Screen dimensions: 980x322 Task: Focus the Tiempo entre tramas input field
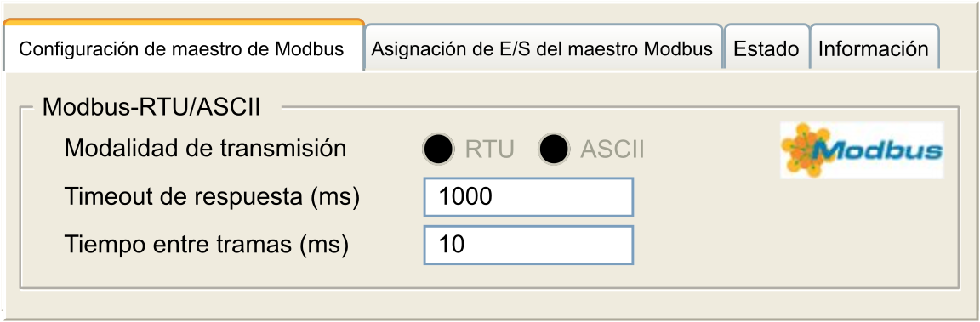529,245
